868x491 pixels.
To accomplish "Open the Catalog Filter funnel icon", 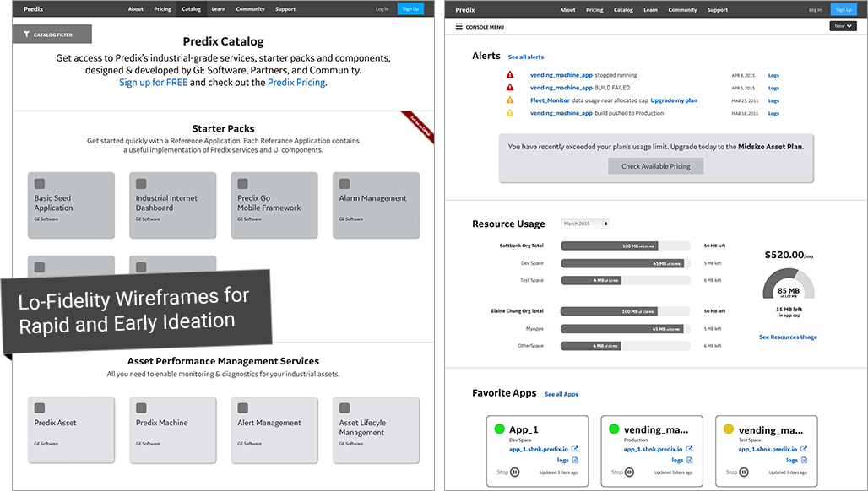I will click(x=26, y=35).
